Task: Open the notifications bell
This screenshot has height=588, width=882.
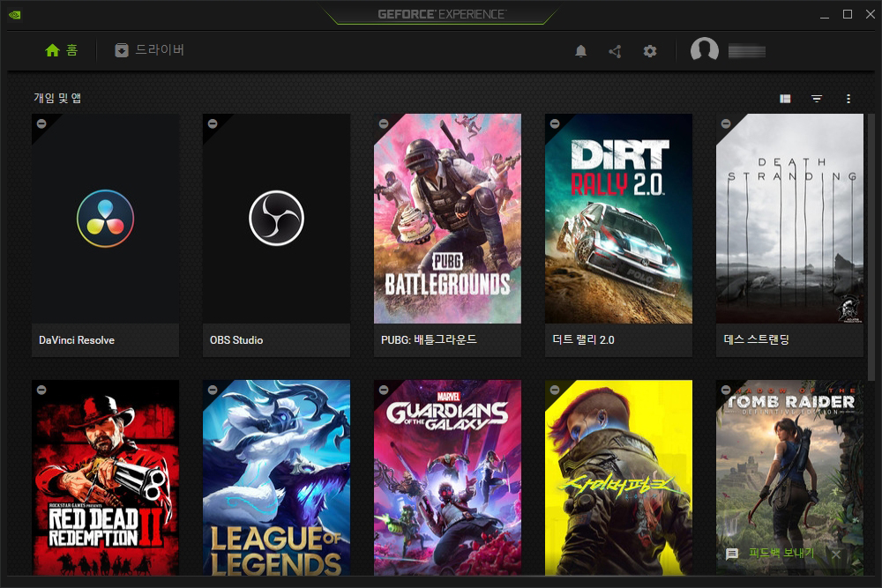Action: (581, 51)
